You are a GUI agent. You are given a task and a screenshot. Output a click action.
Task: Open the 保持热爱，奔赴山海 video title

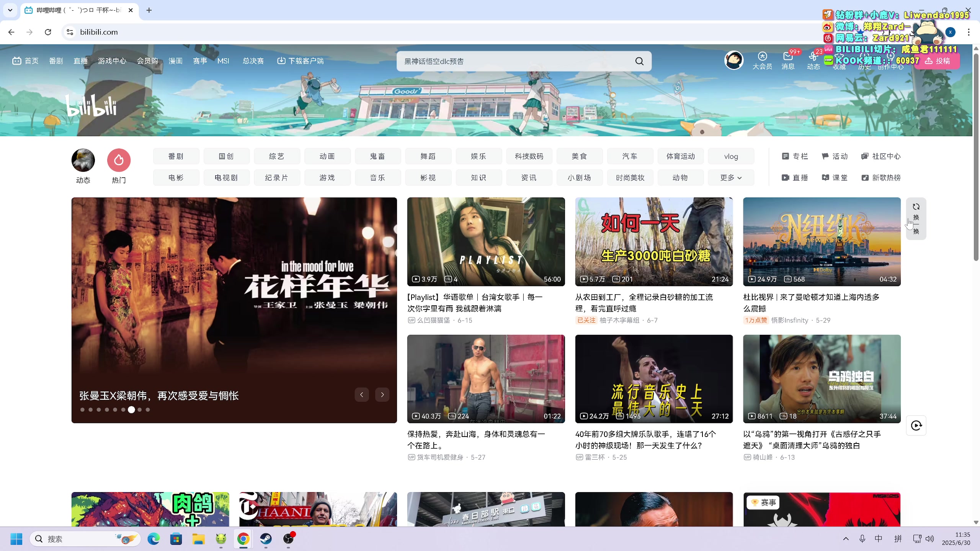coord(476,440)
